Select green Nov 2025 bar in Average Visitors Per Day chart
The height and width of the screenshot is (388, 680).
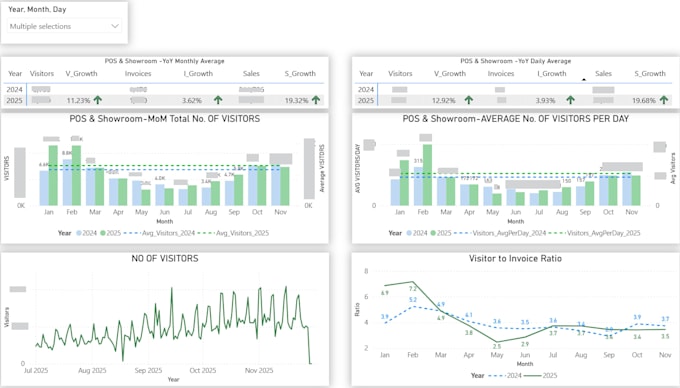[x=636, y=190]
